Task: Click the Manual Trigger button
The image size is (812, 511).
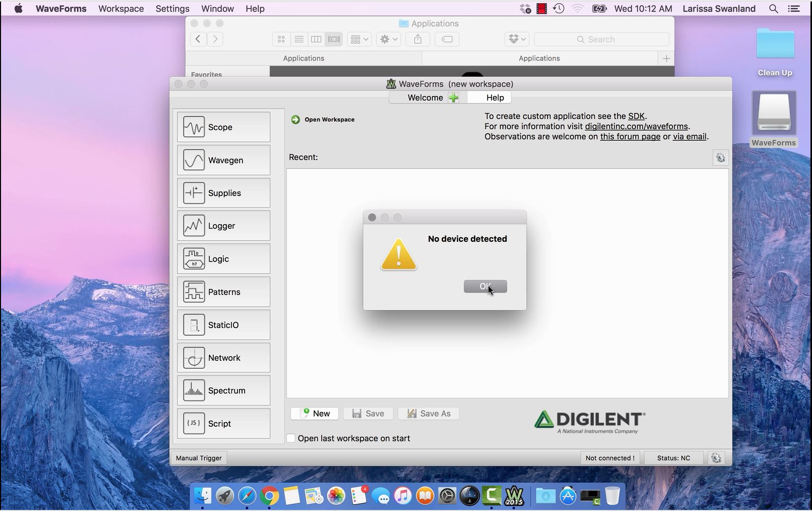Action: tap(199, 458)
